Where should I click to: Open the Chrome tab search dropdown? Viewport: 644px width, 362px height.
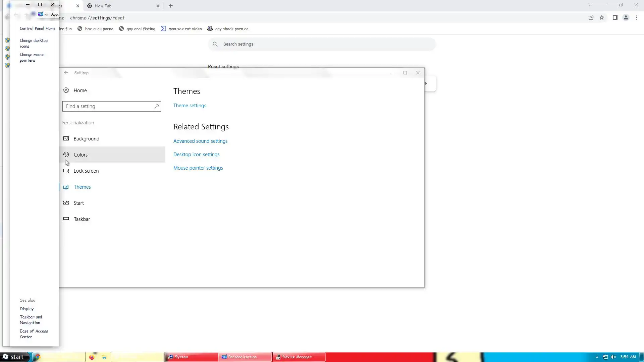[x=590, y=5]
